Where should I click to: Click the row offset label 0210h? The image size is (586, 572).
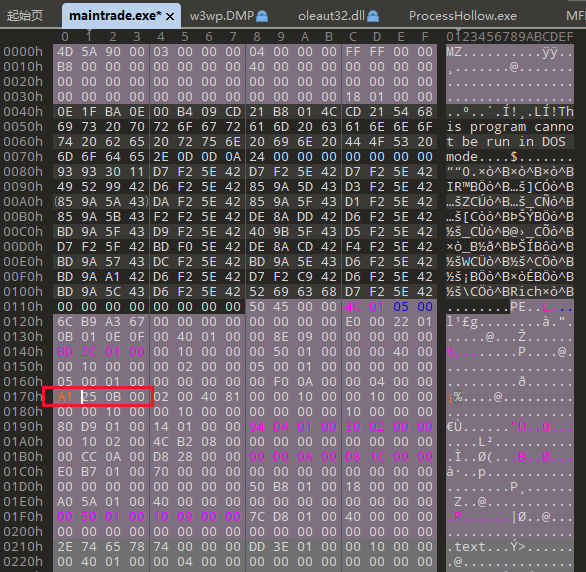23,547
